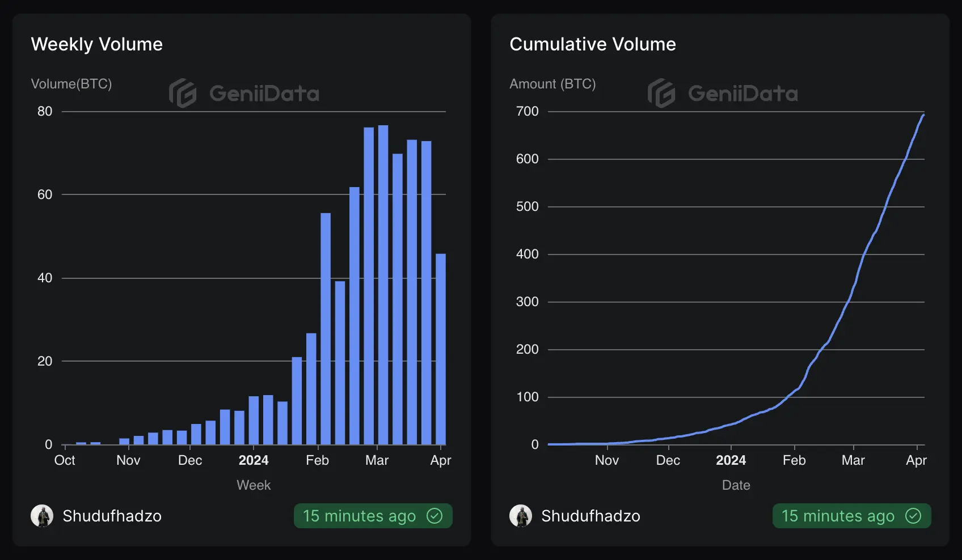Click the checkmark icon in Weekly Volume badge

(434, 516)
